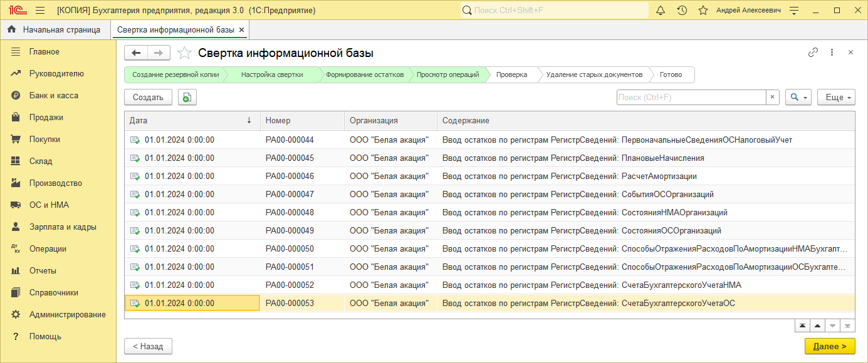Click the Назад button
This screenshot has width=868, height=363.
[148, 346]
